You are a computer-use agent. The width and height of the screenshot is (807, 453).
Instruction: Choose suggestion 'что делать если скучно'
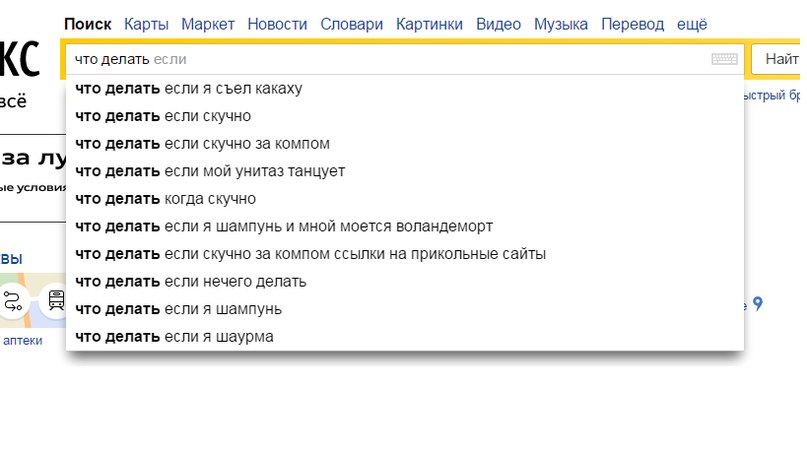tap(405, 116)
